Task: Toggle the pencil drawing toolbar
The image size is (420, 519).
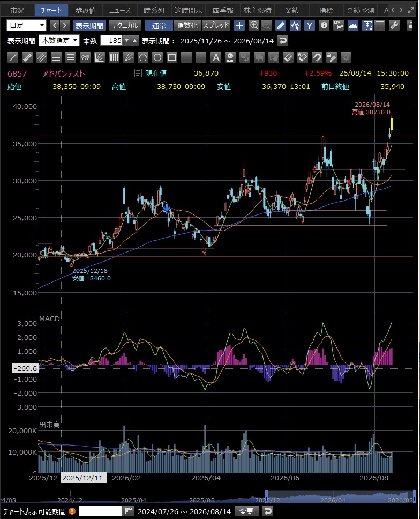Action: point(280,25)
